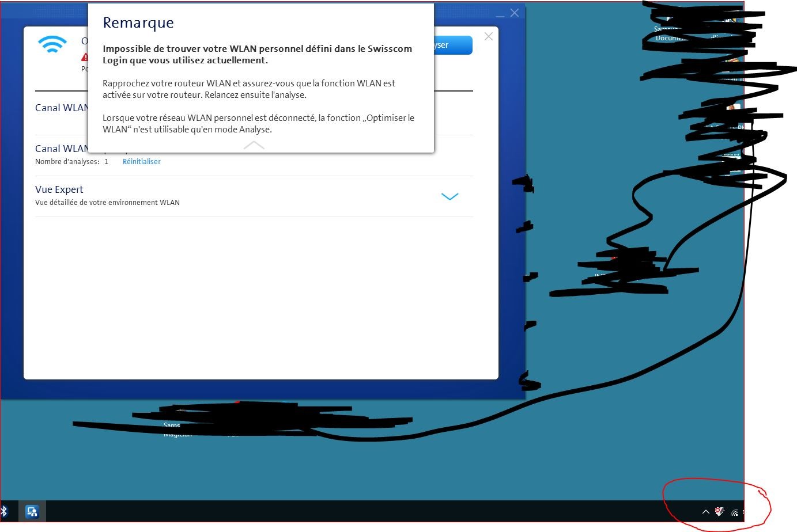This screenshot has height=532, width=797.
Task: Close the Swisscom application window
Action: click(515, 13)
